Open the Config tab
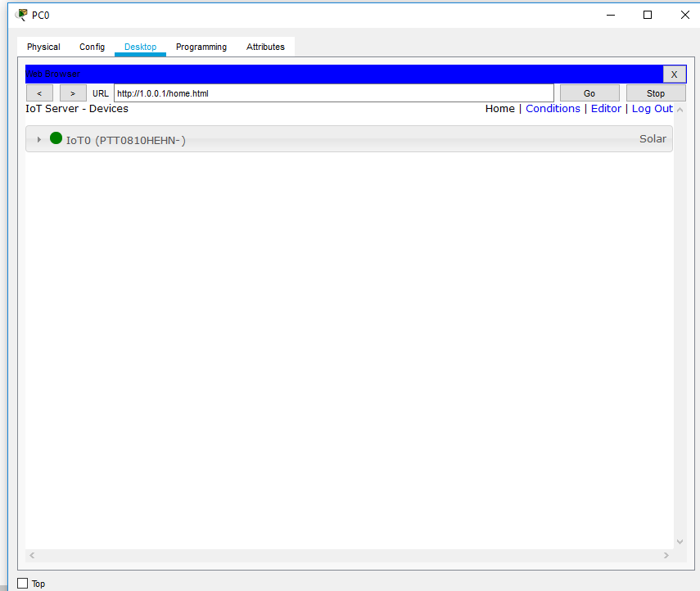 (92, 47)
